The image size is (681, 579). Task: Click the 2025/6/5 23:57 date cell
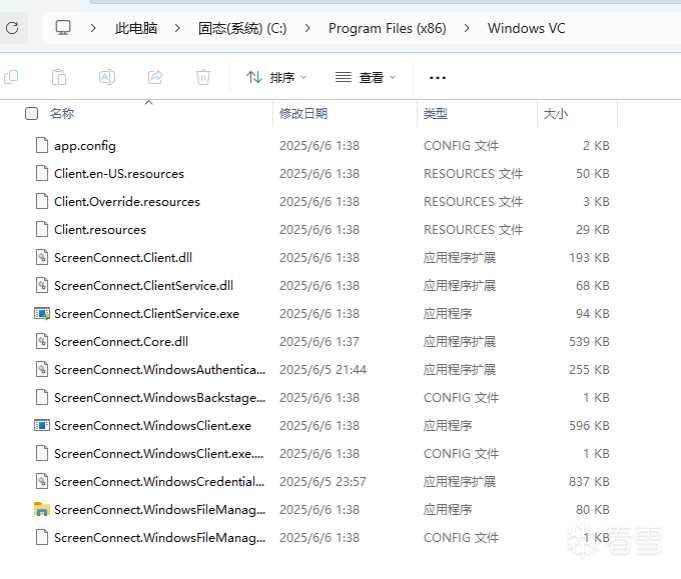323,482
